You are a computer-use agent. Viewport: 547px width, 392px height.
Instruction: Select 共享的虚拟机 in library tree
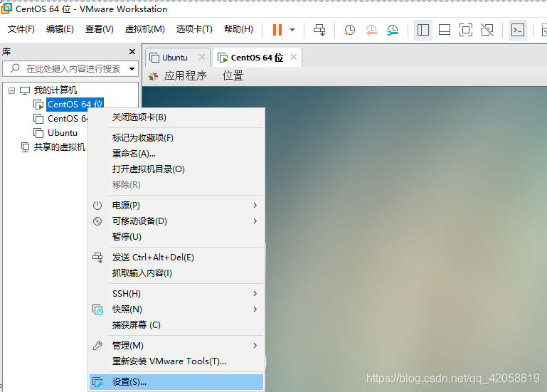point(59,147)
